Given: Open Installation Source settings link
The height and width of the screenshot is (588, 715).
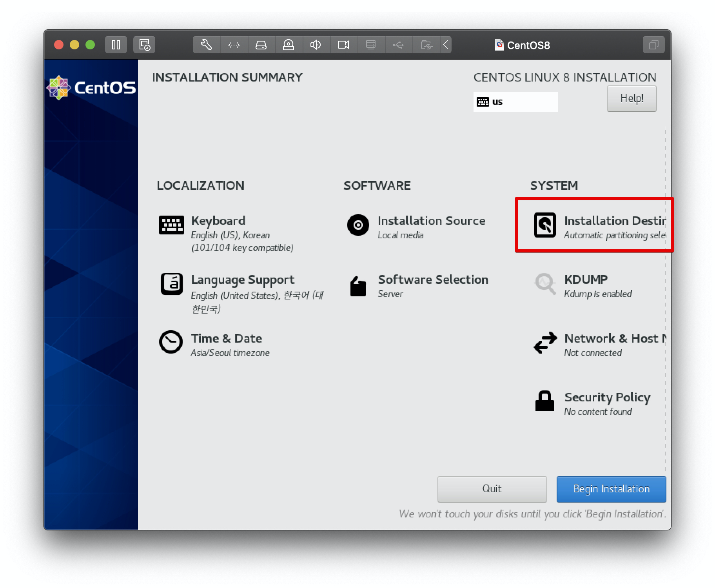Looking at the screenshot, I should (431, 221).
